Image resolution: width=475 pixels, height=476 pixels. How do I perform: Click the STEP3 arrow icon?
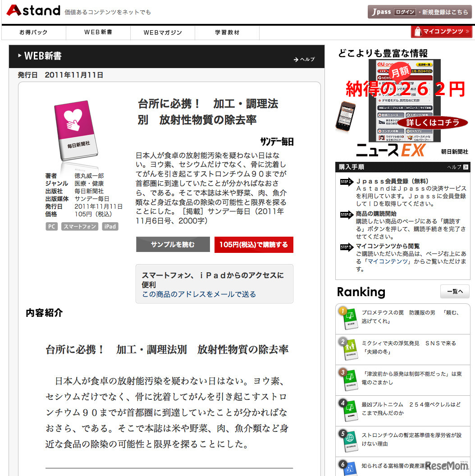pyautogui.click(x=346, y=247)
